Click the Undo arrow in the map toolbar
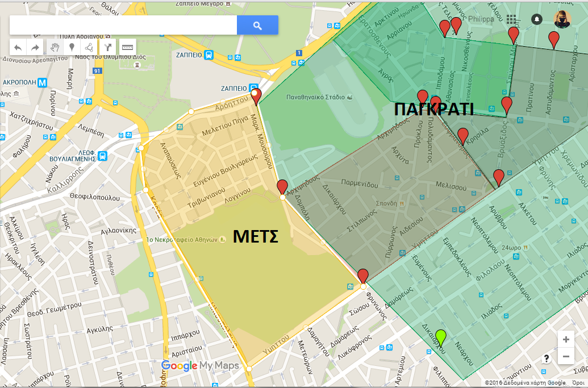 click(x=18, y=47)
